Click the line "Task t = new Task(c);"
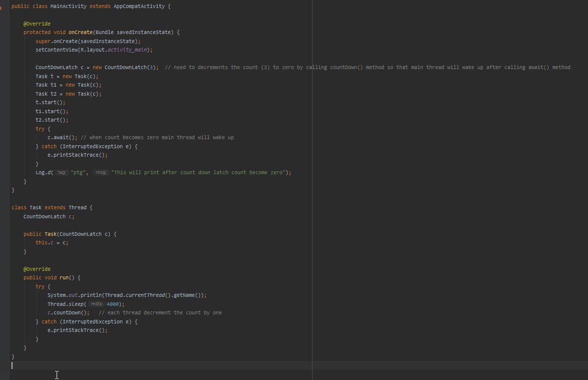 pos(67,77)
